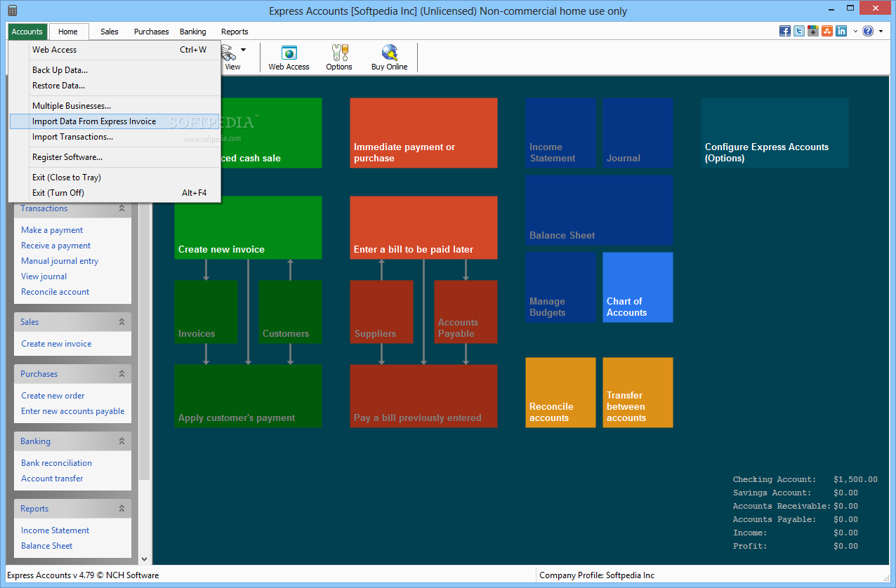Share via the Twitter icon

point(799,31)
